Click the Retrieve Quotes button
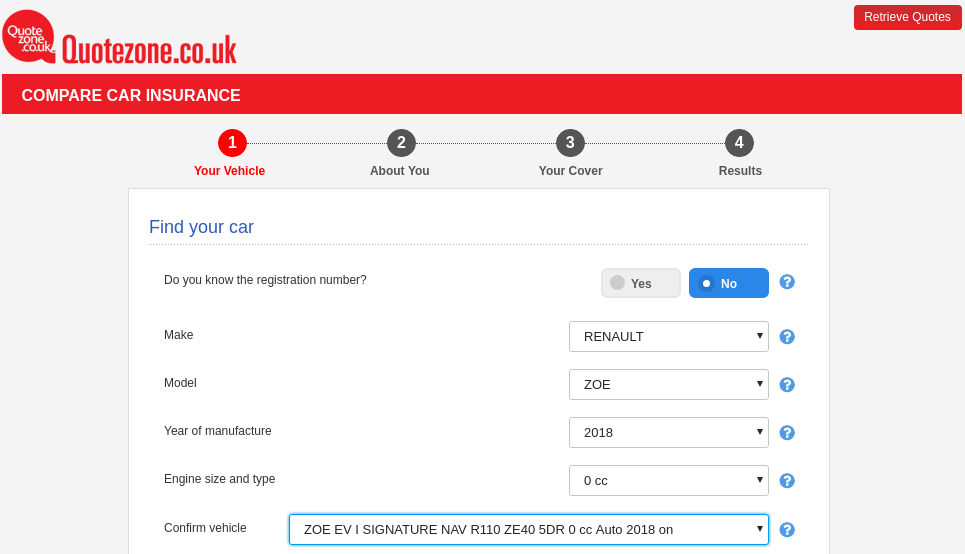Image resolution: width=965 pixels, height=554 pixels. point(907,17)
